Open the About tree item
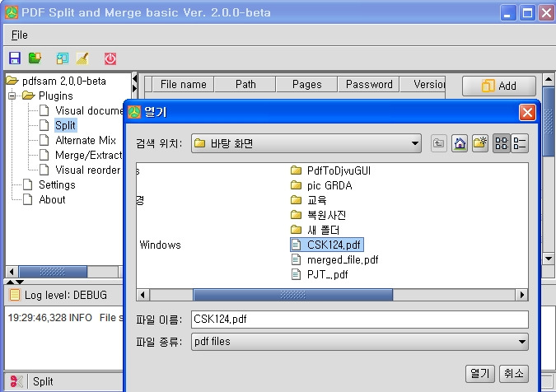Screen dimensions: 556x392 click(x=52, y=199)
